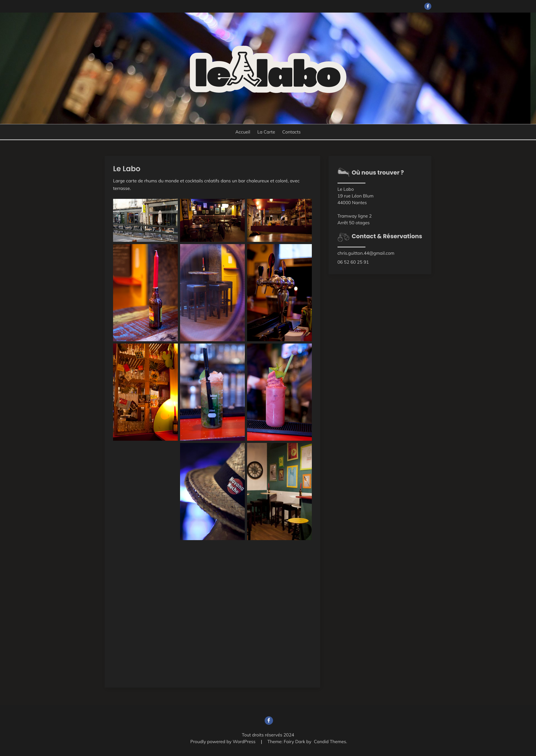Open the street terrace photo thumbnail
536x756 pixels.
145,220
